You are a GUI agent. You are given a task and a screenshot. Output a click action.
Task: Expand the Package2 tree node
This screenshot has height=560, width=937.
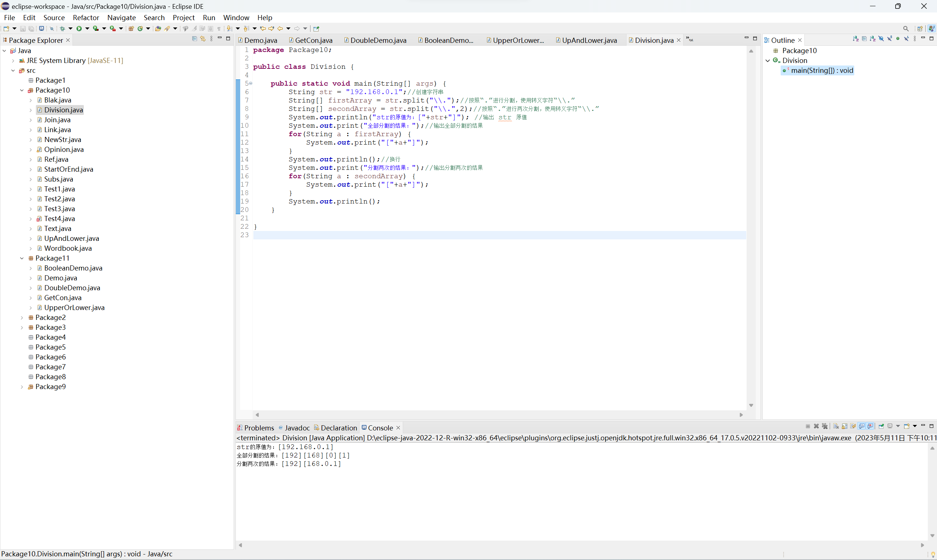[x=22, y=317]
